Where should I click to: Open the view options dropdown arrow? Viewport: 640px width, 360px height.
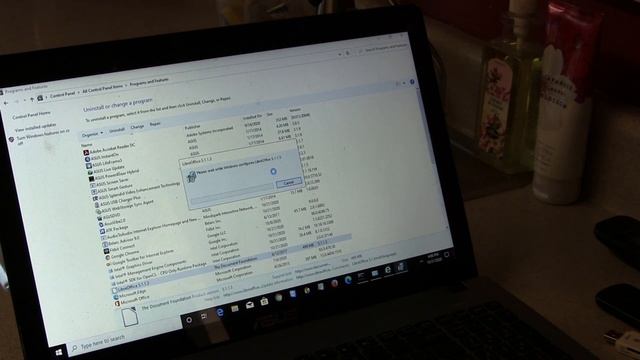coord(404,83)
